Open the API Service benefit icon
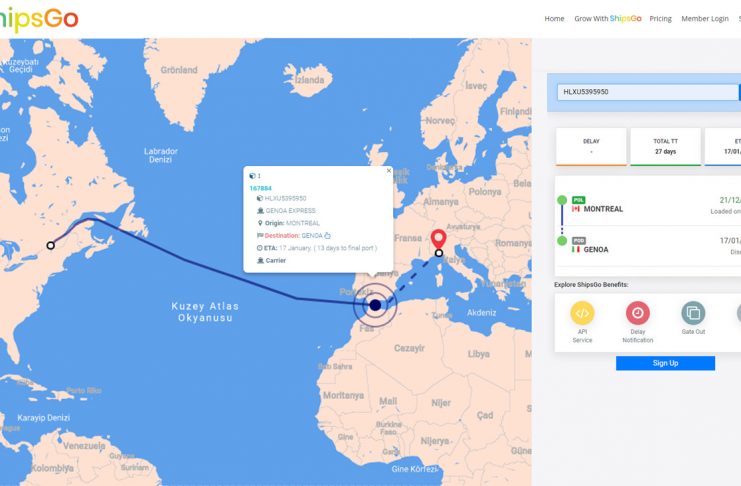 (582, 313)
